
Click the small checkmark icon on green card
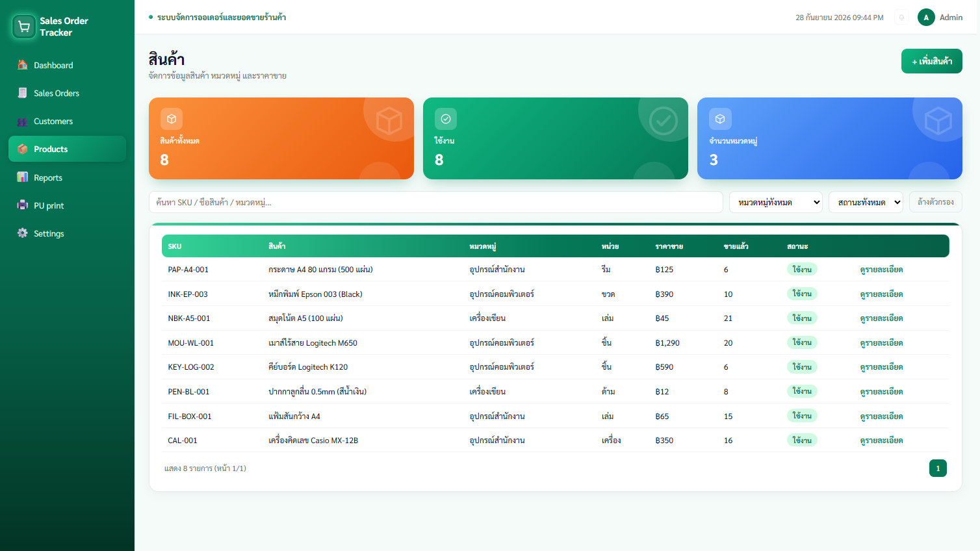(x=446, y=119)
